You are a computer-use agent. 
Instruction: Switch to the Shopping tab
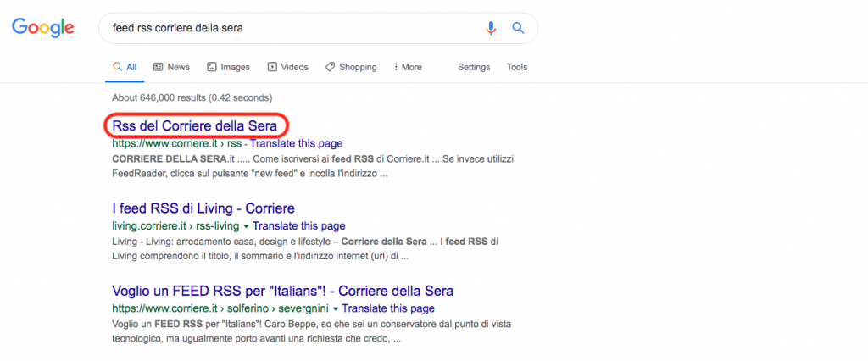351,67
